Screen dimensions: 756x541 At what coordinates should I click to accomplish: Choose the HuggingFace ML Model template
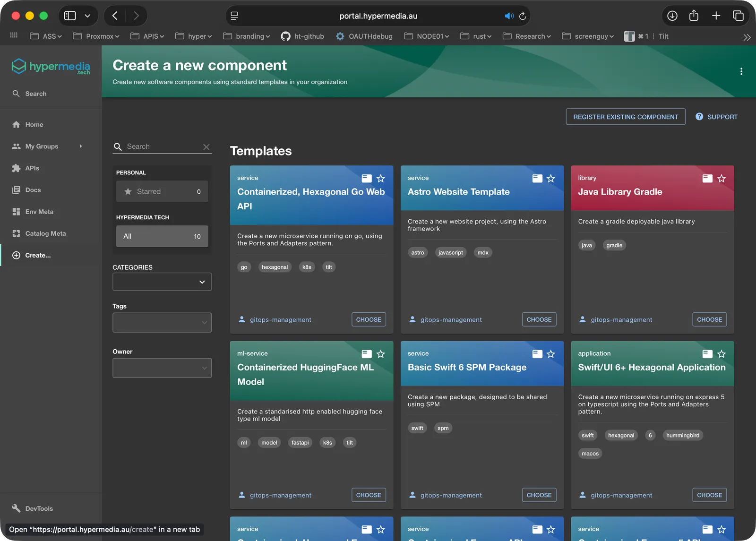(369, 495)
